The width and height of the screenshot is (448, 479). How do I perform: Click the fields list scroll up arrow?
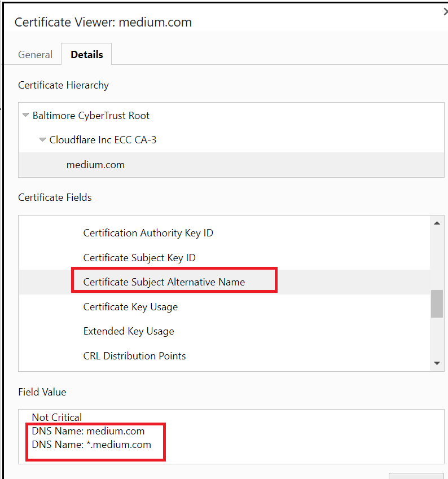click(x=437, y=223)
